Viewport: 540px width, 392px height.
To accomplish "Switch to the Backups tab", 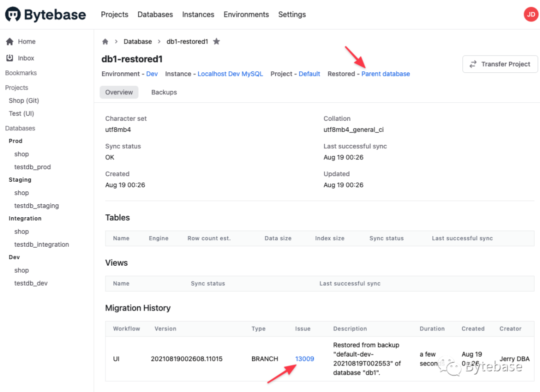I will [164, 92].
